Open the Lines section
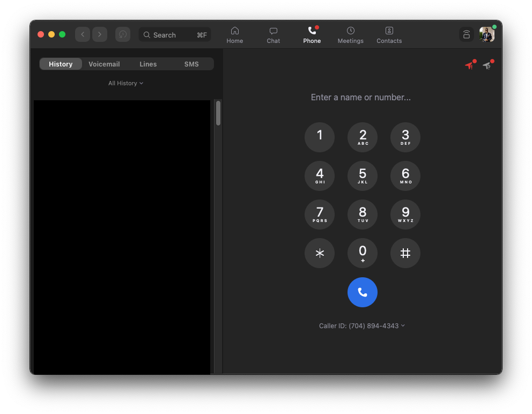Image resolution: width=532 pixels, height=414 pixels. click(x=148, y=64)
